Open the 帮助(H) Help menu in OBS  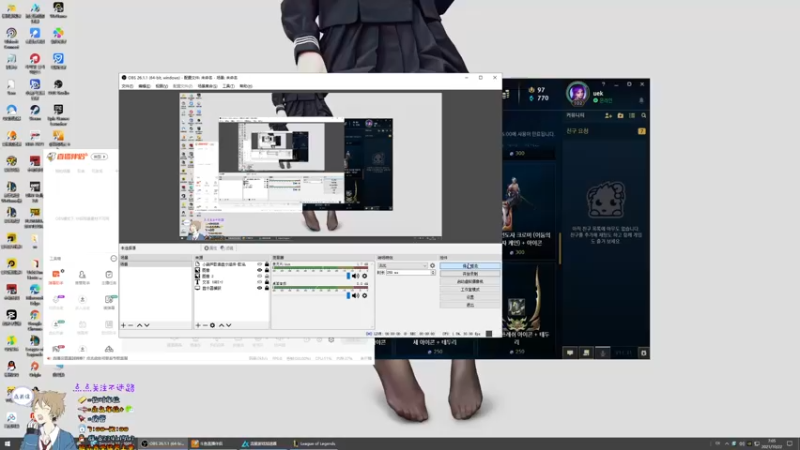[x=246, y=86]
